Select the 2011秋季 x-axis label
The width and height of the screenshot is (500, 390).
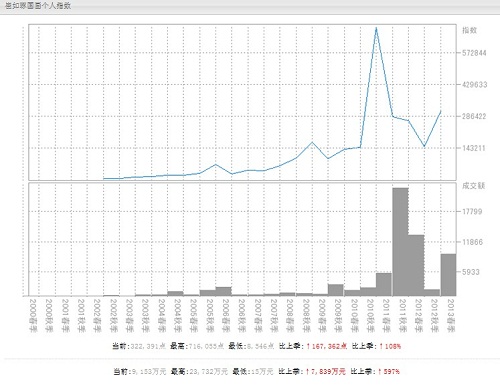(402, 315)
